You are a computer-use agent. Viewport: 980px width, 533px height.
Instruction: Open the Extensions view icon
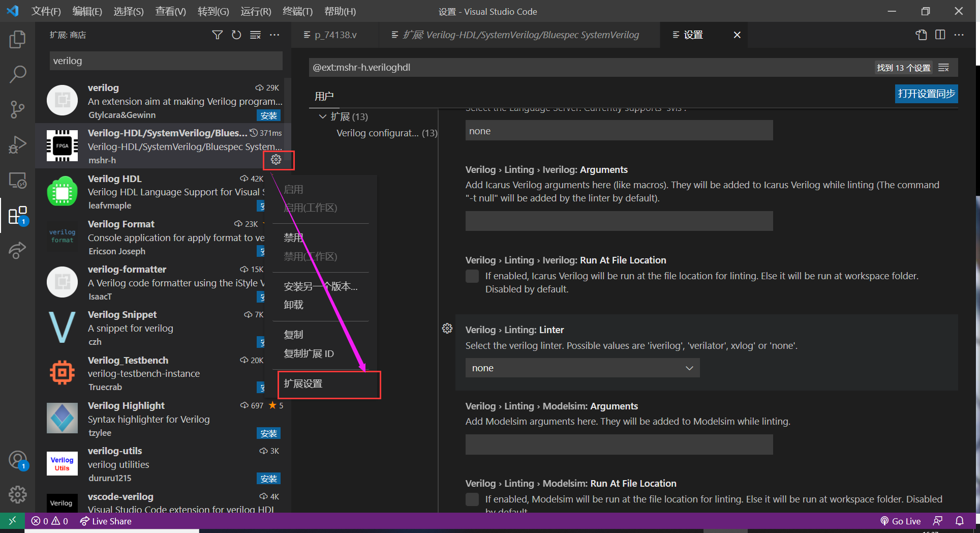click(x=17, y=215)
